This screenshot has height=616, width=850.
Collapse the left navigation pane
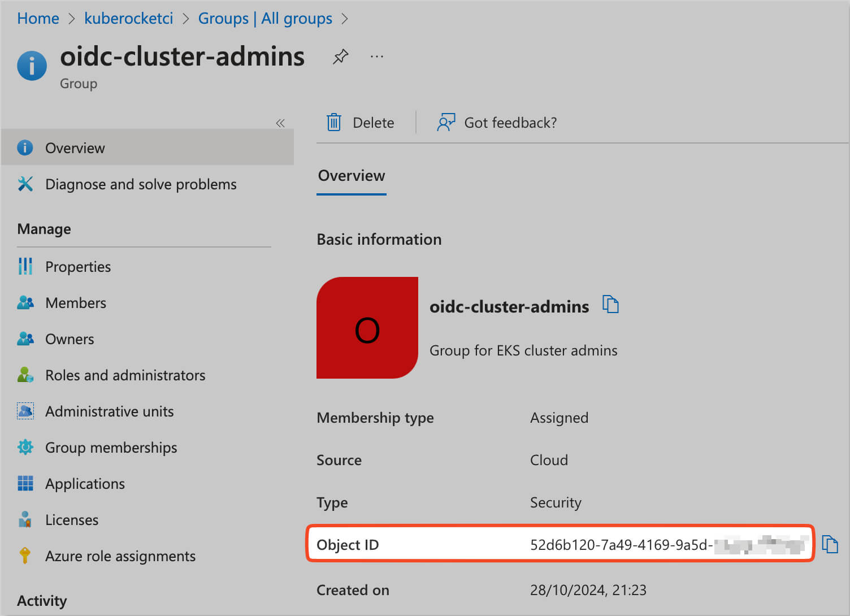[280, 123]
